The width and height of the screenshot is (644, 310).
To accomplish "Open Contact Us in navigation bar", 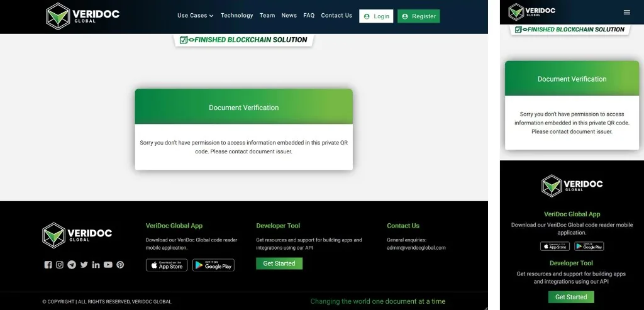I will click(336, 15).
